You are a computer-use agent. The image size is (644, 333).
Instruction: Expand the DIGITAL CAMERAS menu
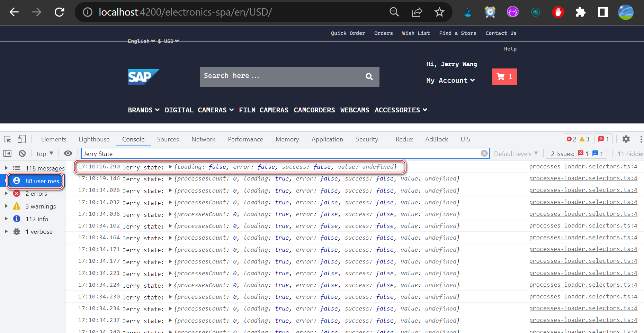click(199, 110)
